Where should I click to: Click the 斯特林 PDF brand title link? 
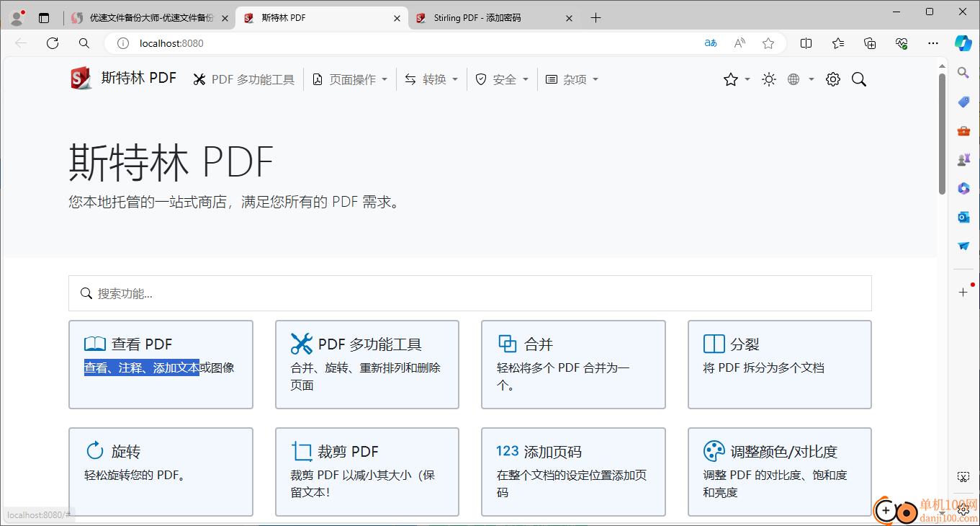[138, 78]
